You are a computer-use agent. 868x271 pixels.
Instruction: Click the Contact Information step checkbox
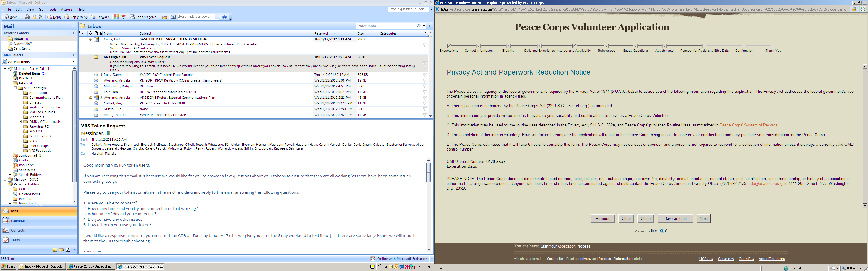[479, 46]
